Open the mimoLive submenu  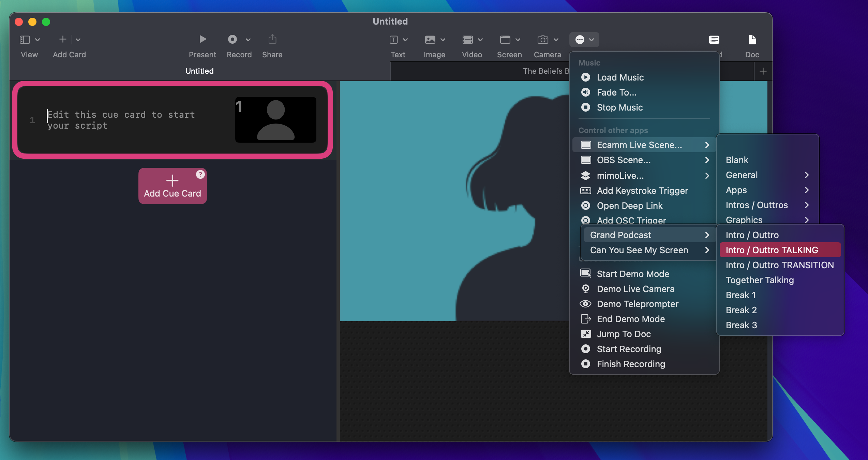(644, 176)
